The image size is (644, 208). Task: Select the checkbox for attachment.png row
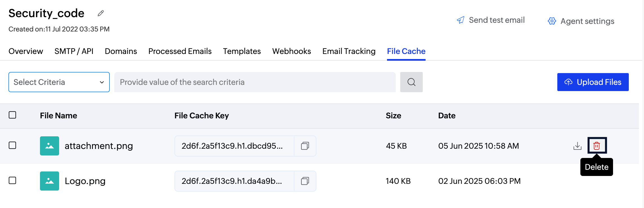(x=13, y=146)
